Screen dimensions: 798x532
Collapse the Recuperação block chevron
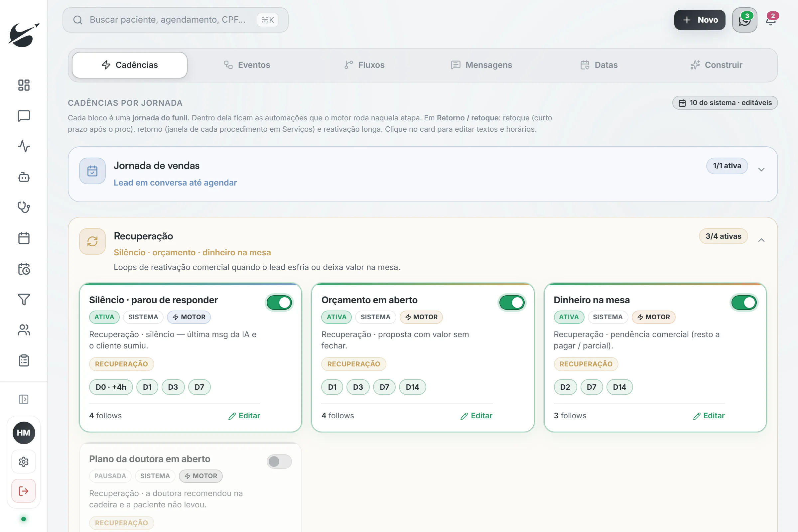coord(761,240)
